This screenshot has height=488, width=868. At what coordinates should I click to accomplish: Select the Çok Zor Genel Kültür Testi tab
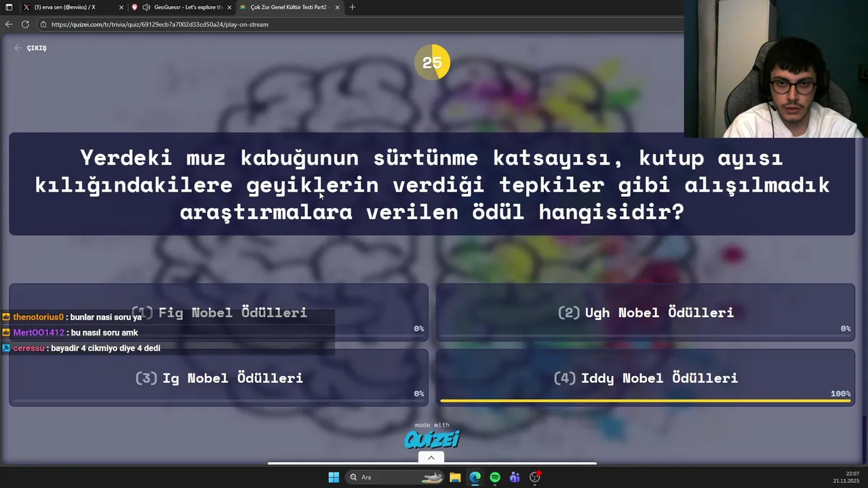(289, 7)
